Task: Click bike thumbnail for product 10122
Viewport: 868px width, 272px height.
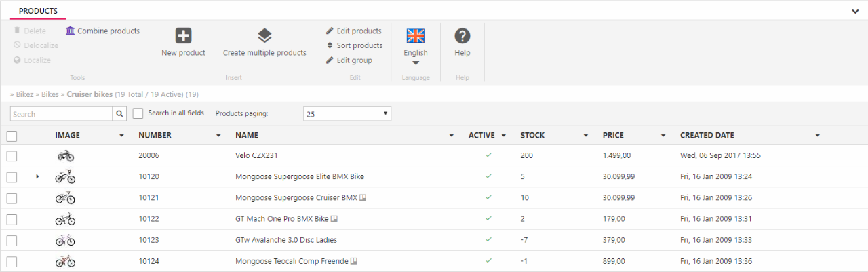Action: [65, 219]
